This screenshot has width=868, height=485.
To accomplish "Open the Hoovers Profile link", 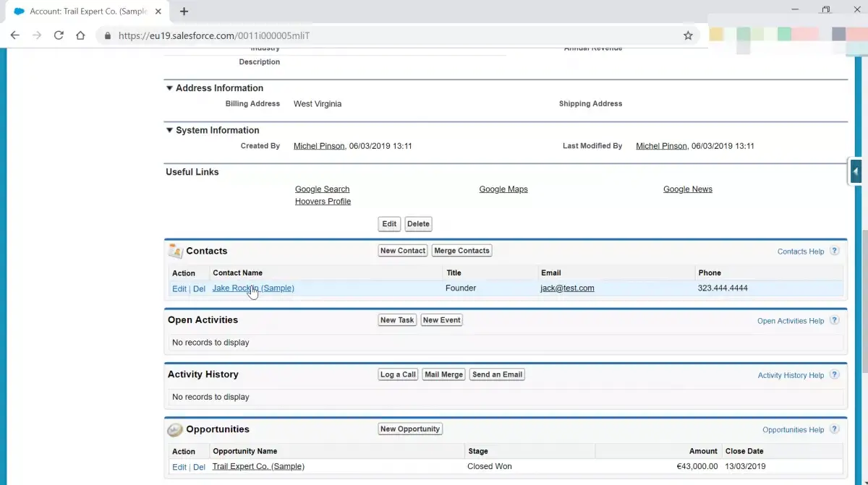I will [x=323, y=202].
